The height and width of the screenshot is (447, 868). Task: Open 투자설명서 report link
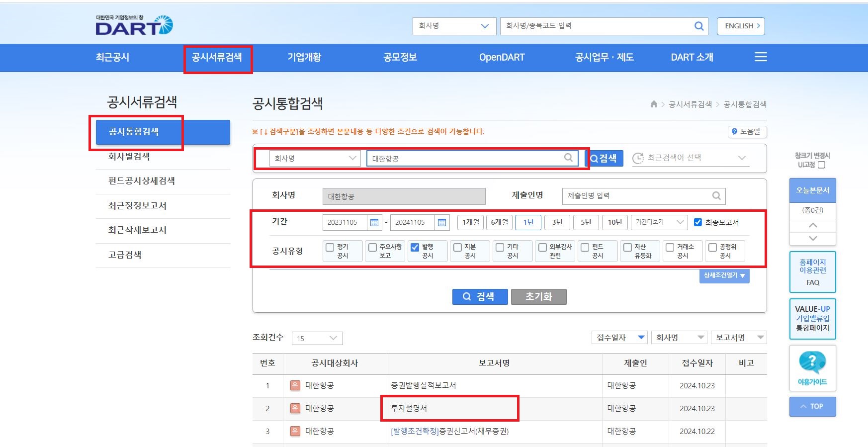pyautogui.click(x=409, y=408)
